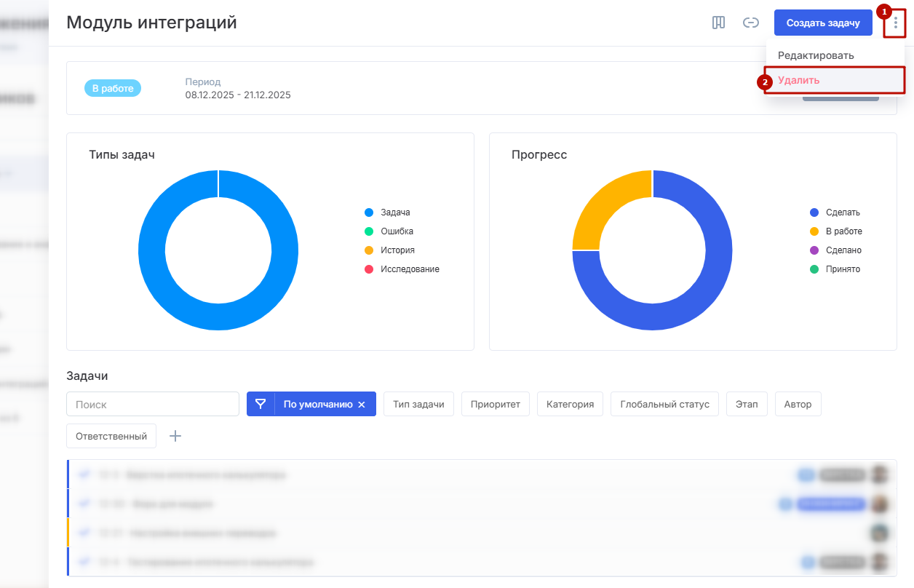Click the funnel filter icon
This screenshot has height=588, width=914.
click(261, 405)
